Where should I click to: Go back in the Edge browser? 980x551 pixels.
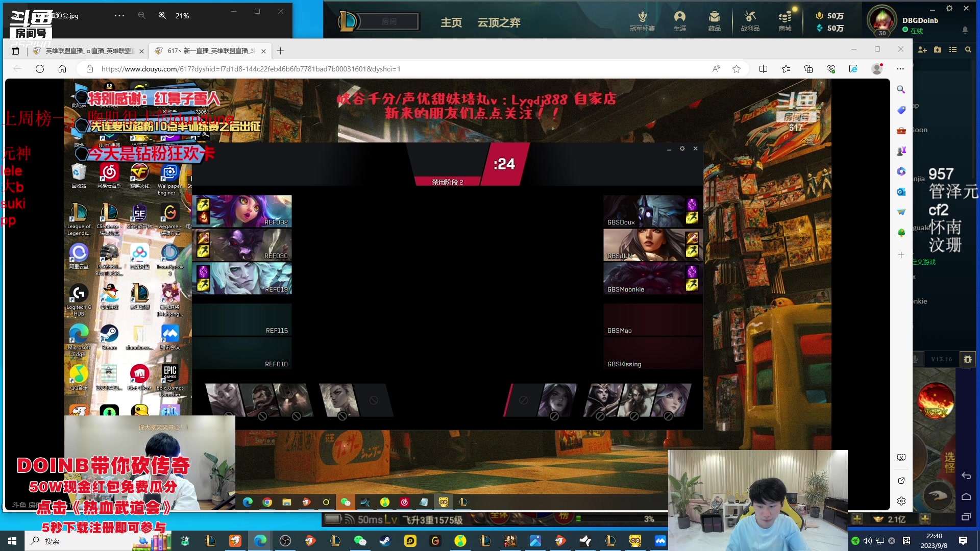point(17,69)
